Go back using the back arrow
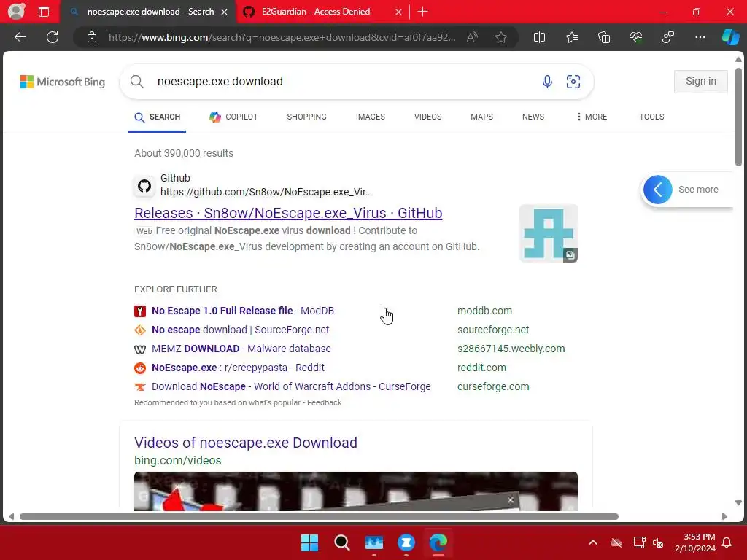Screen dimensions: 747x560 tap(20, 37)
